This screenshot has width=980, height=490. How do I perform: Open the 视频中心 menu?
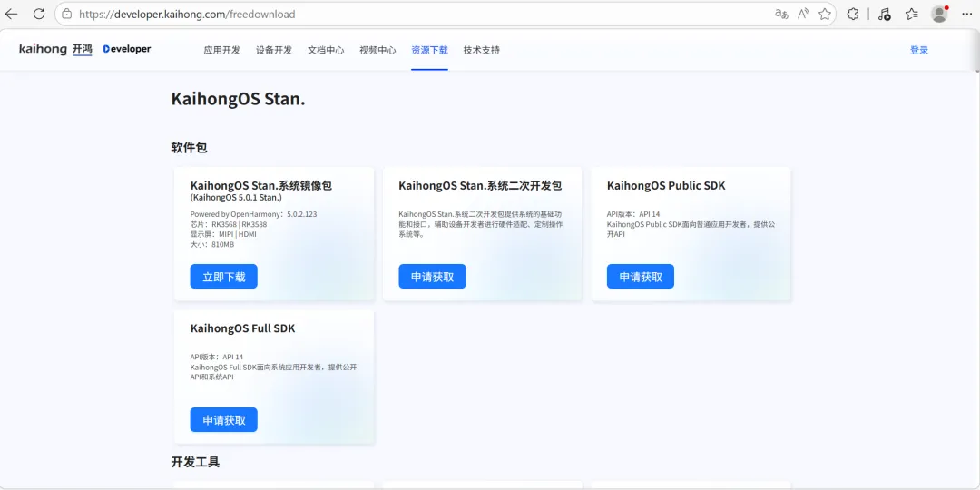click(377, 51)
